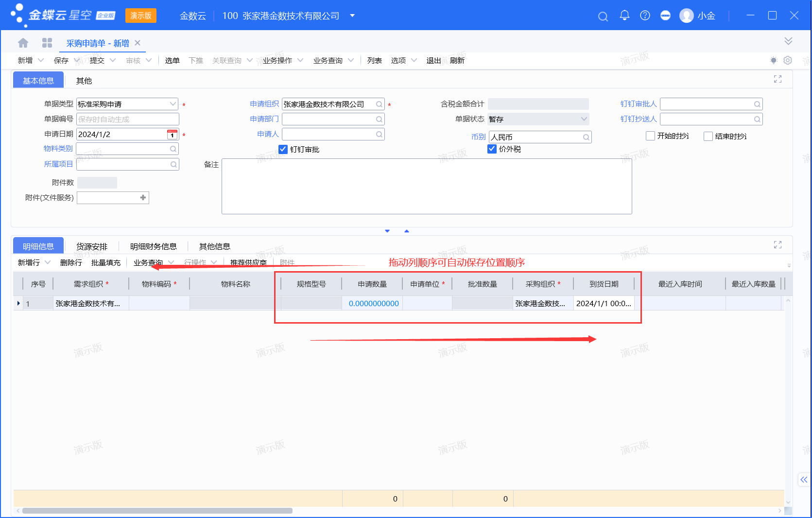Screen dimensions: 812x518
Task: Switch to the 其他 tab
Action: point(84,81)
